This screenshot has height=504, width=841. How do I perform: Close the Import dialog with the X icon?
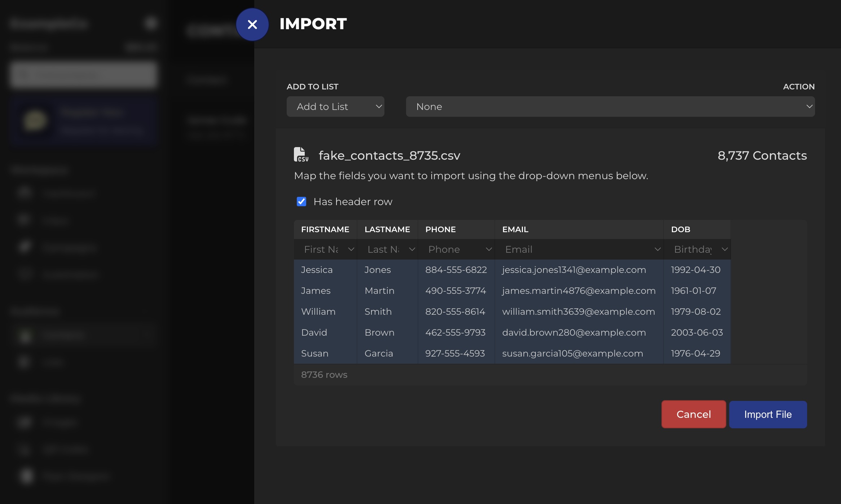(x=252, y=24)
